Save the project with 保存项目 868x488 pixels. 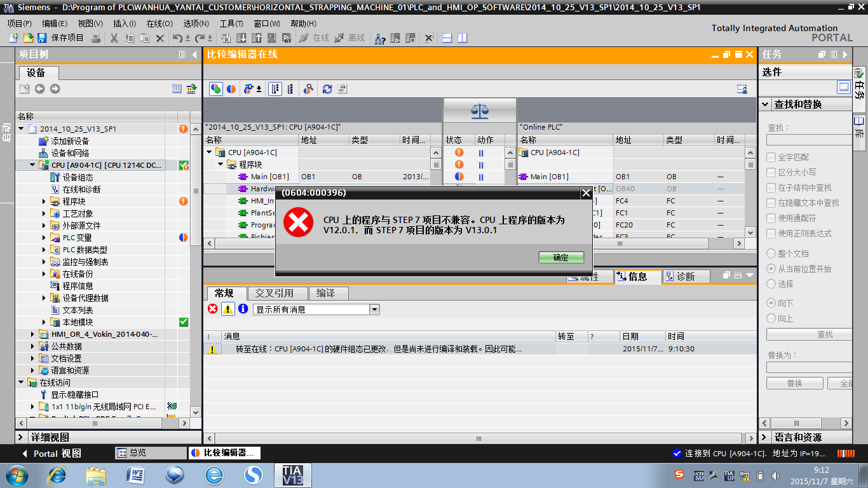pyautogui.click(x=62, y=38)
